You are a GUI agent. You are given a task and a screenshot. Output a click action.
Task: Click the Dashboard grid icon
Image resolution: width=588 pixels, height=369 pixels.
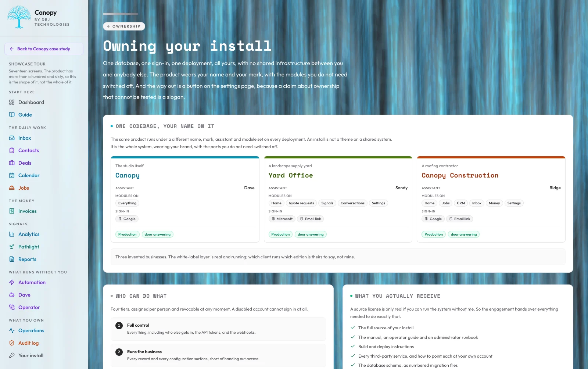click(12, 102)
